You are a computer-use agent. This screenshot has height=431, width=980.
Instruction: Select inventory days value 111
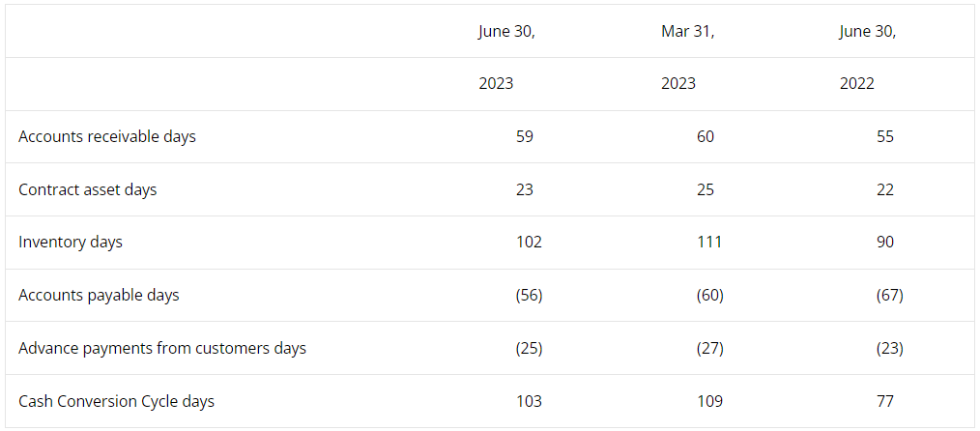709,243
